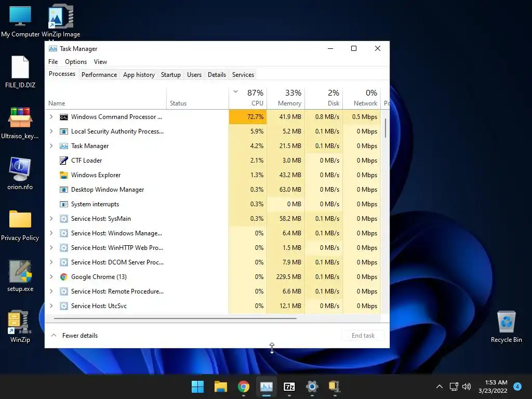The height and width of the screenshot is (399, 532).
Task: Select the setup.exe desktop icon
Action: point(20,276)
